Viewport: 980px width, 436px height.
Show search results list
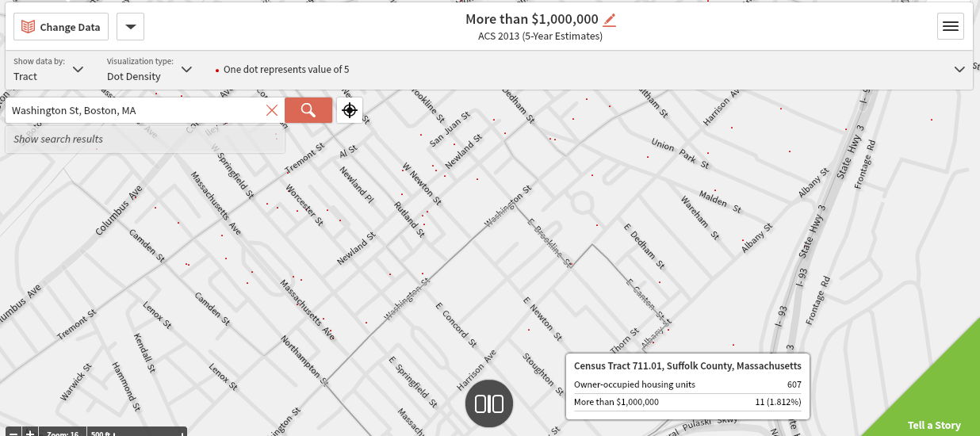click(144, 139)
